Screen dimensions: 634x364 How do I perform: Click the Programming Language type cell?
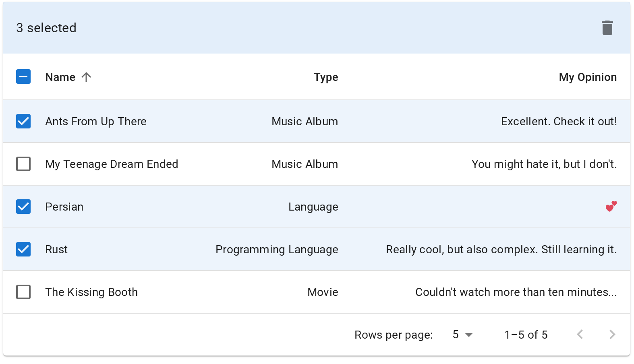coord(277,250)
